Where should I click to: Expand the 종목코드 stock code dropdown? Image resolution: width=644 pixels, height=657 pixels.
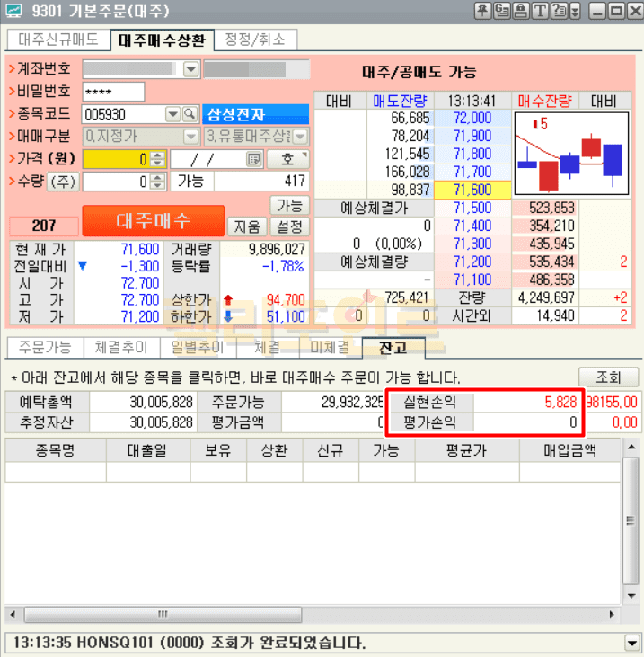click(172, 114)
